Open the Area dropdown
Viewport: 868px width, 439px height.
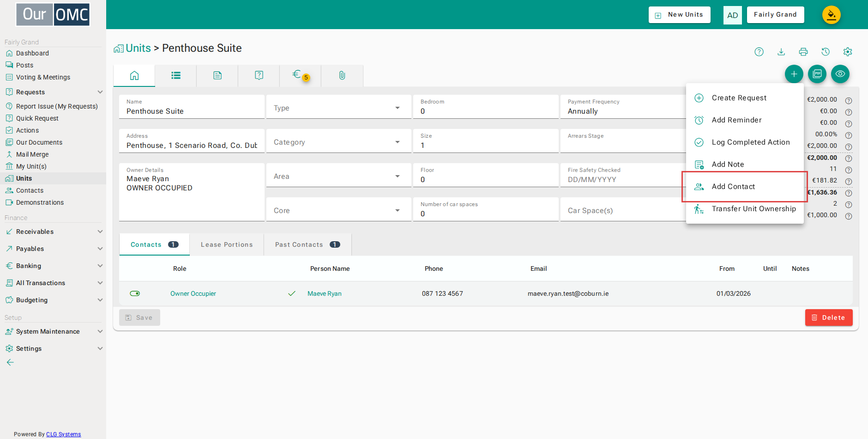(x=339, y=175)
